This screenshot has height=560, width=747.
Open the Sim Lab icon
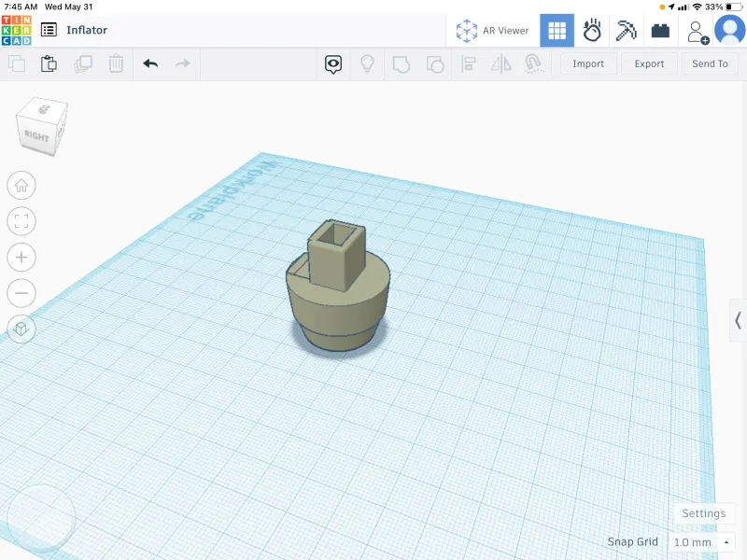pos(592,31)
